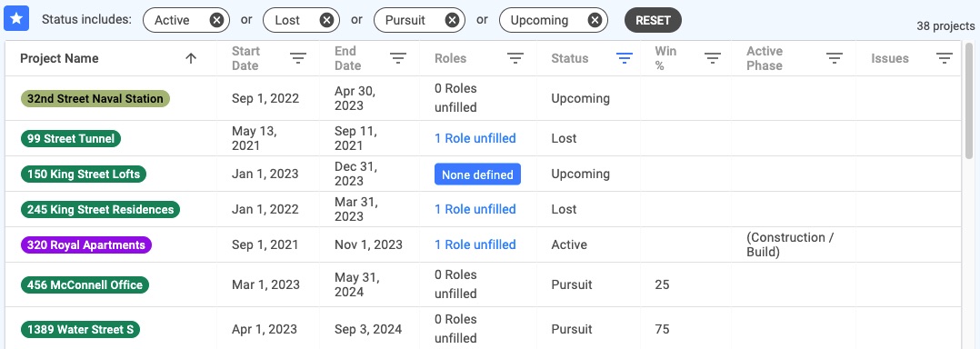The image size is (980, 349).
Task: Toggle Project Name sort arrow
Action: [x=191, y=58]
